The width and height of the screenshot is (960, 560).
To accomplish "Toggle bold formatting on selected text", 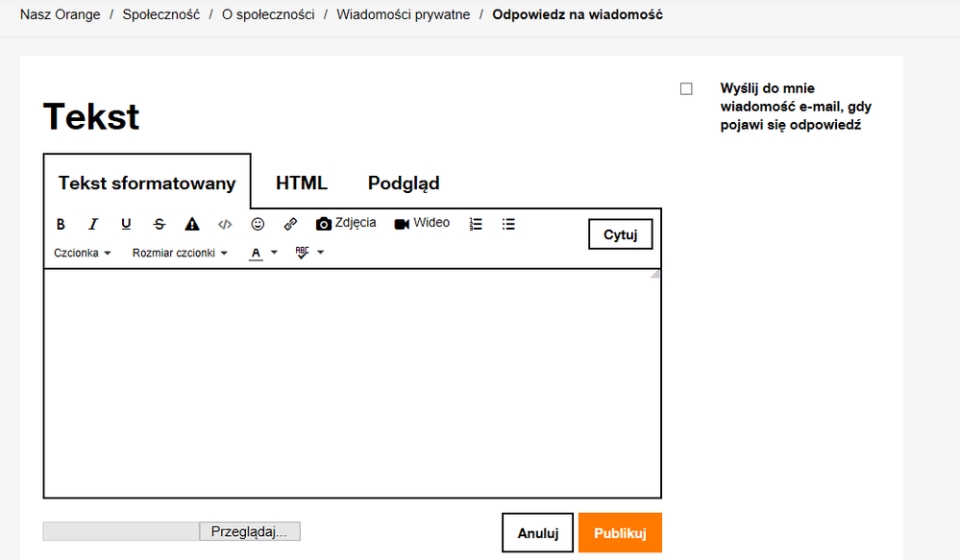I will coord(61,224).
